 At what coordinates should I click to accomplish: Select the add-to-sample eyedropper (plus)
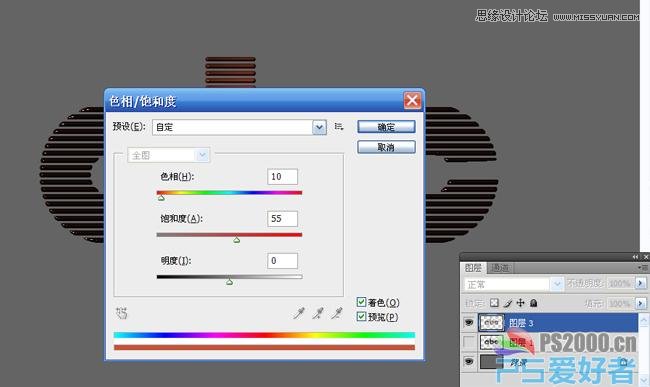pos(318,313)
